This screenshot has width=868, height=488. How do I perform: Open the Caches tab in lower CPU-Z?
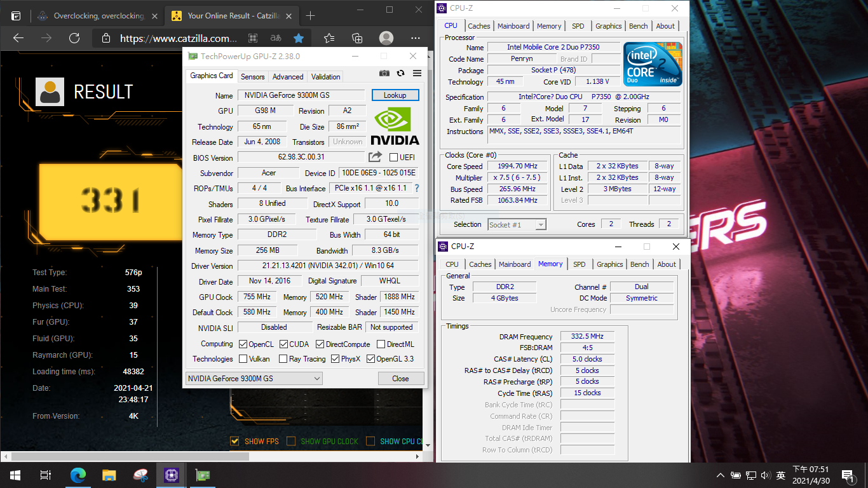pos(480,264)
